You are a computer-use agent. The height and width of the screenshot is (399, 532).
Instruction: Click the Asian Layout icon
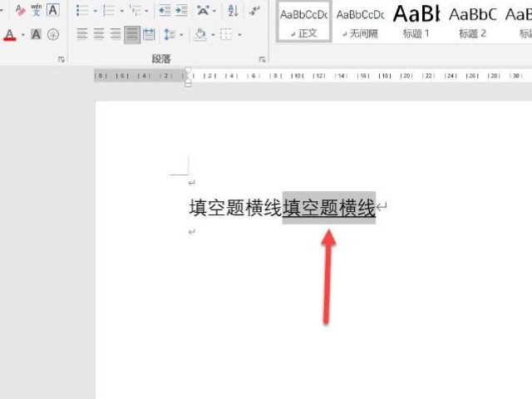pos(203,11)
